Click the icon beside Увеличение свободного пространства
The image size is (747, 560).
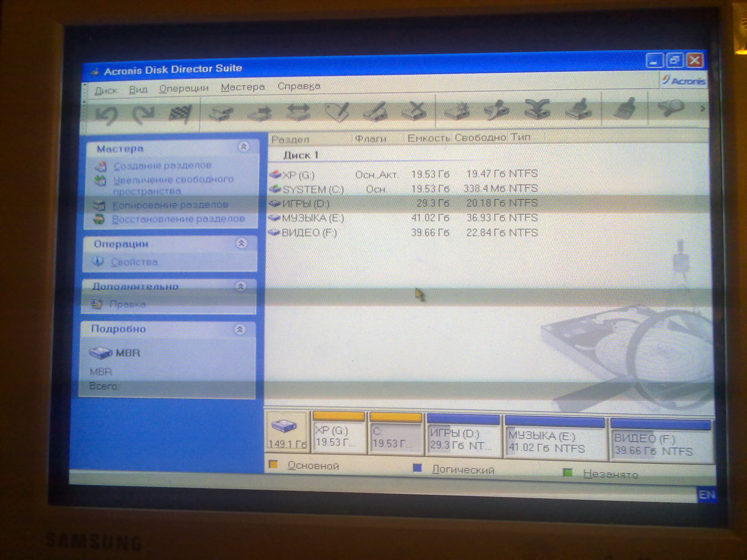100,180
